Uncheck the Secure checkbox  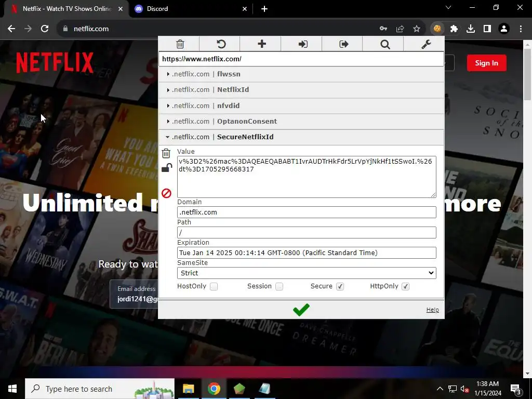pyautogui.click(x=340, y=286)
